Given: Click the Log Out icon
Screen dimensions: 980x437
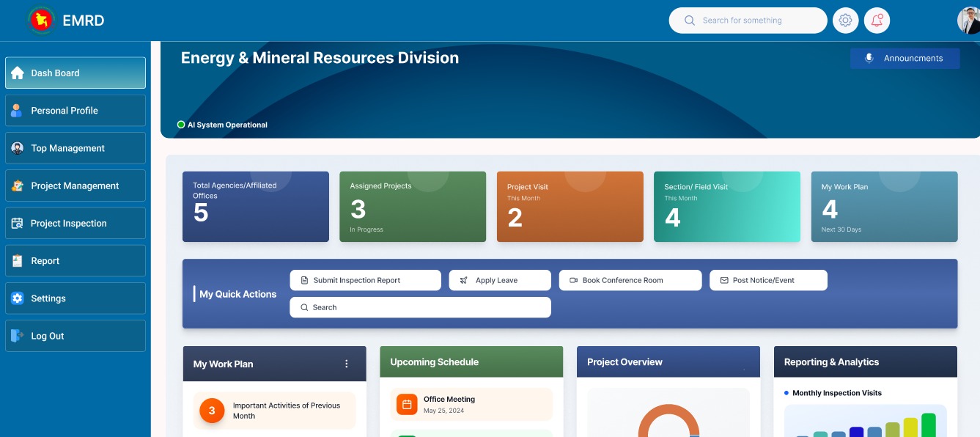Looking at the screenshot, I should coord(17,336).
